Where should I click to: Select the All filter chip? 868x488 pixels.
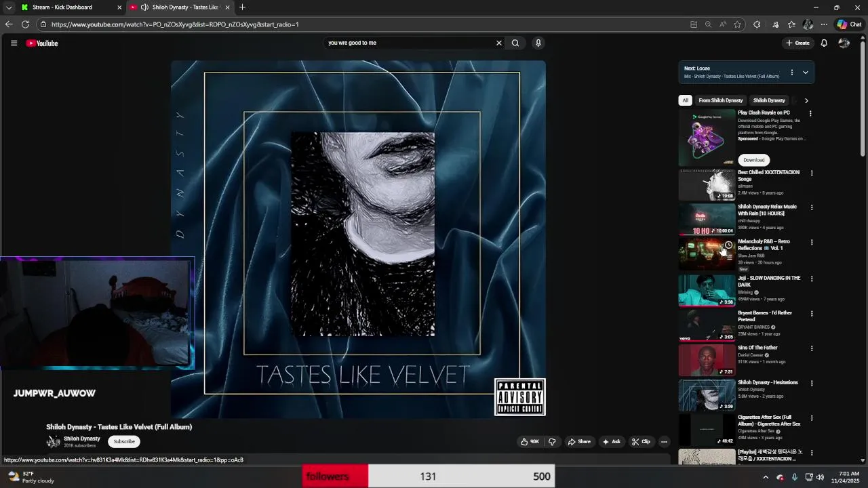tap(685, 100)
